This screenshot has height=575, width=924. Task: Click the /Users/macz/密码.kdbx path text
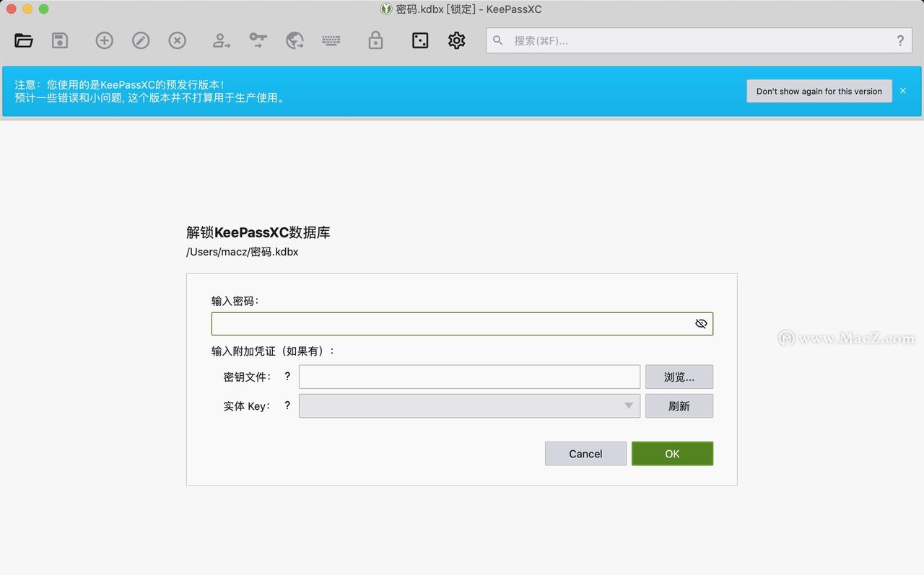(x=243, y=252)
